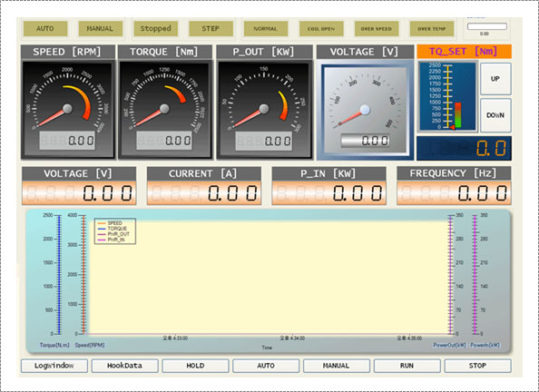Click the OVER TEMP warning indicator
The image size is (539, 392).
coord(432,28)
